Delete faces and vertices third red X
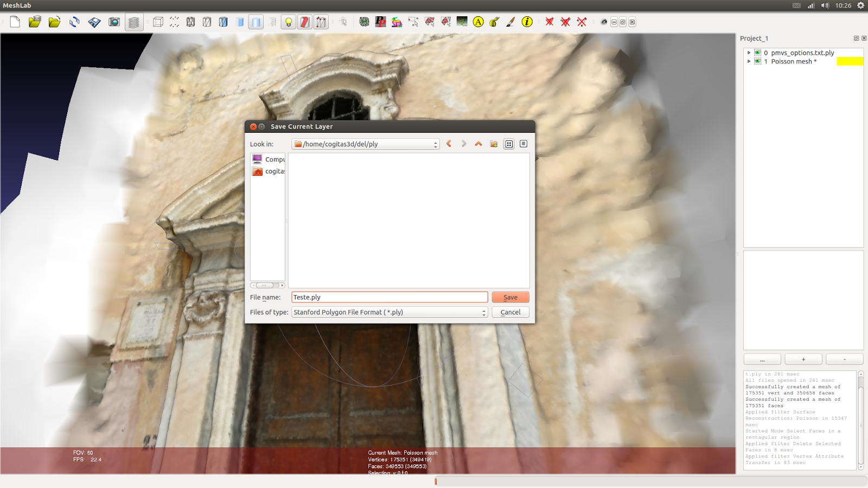This screenshot has width=868, height=488. [582, 22]
